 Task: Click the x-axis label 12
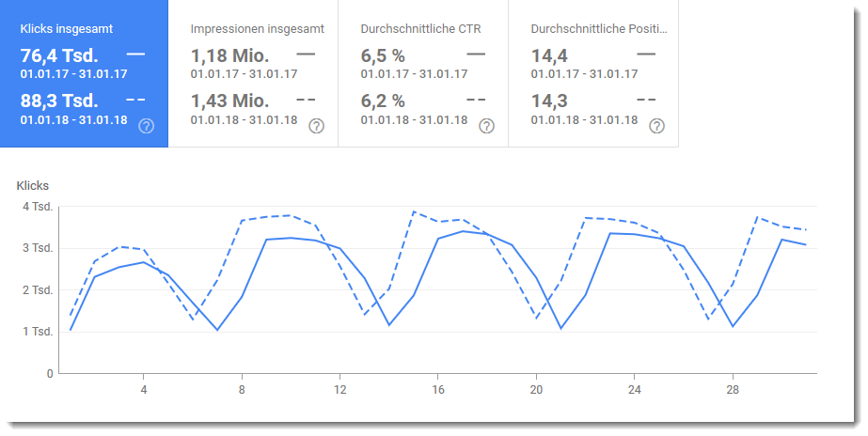tap(339, 390)
